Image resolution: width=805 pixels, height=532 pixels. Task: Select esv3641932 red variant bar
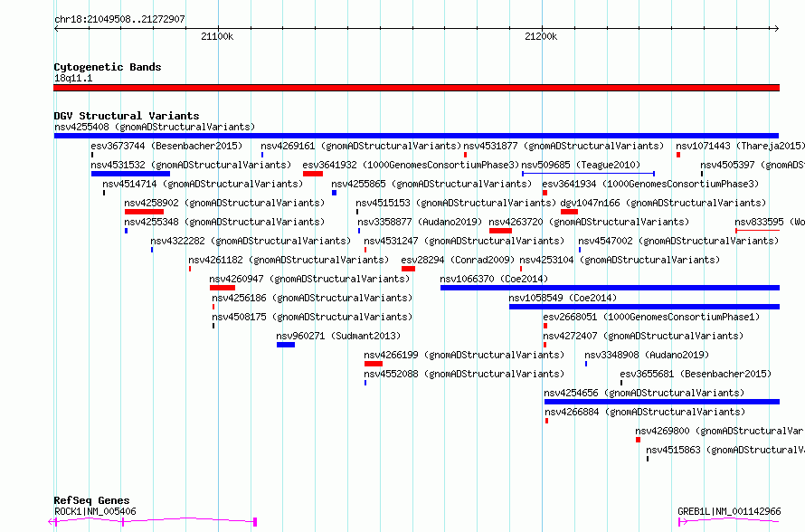tap(313, 174)
